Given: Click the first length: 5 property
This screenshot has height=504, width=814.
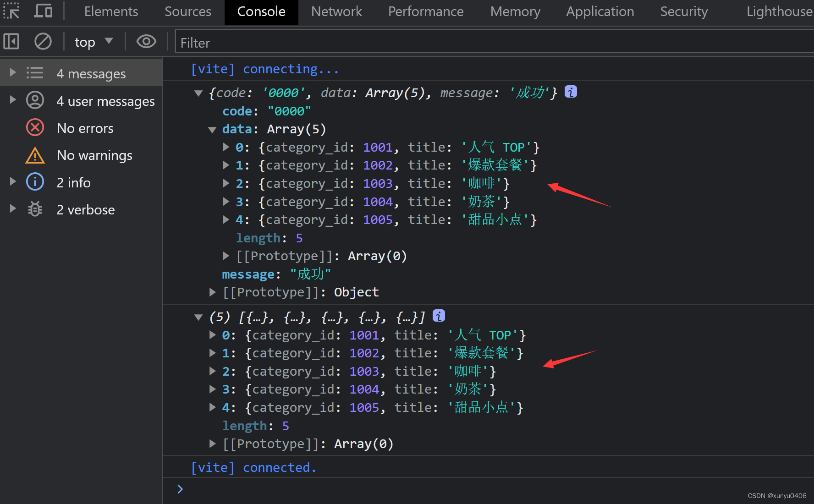Looking at the screenshot, I should (x=269, y=238).
